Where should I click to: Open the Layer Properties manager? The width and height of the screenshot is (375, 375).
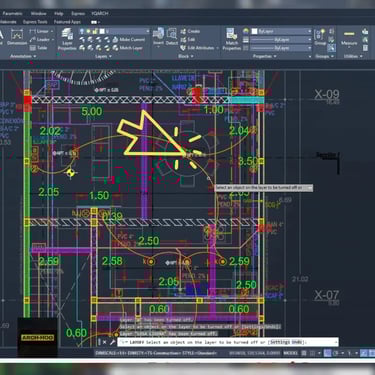(x=67, y=39)
